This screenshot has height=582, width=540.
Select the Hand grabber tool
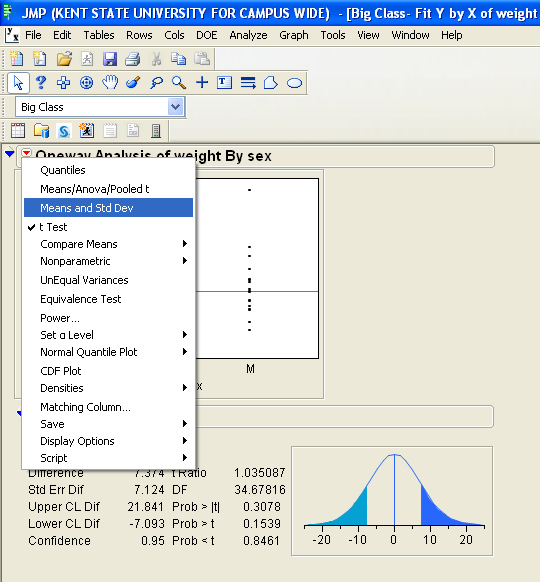(110, 82)
